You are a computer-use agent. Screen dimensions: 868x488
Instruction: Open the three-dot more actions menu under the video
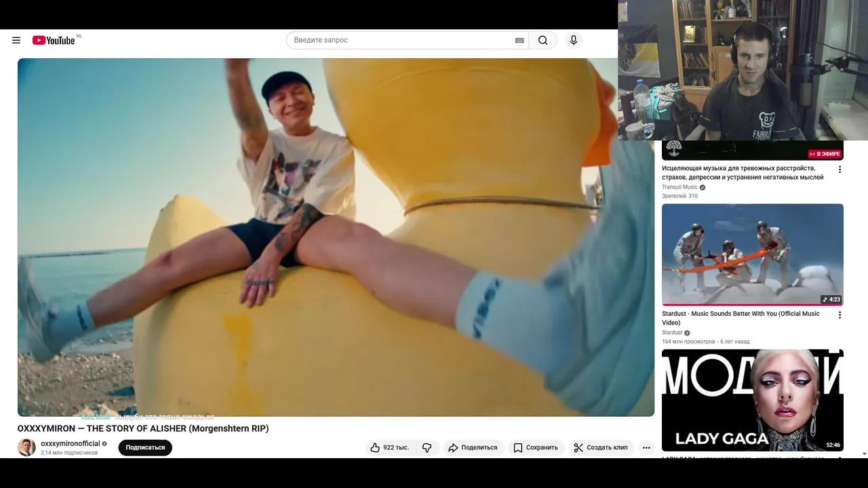point(646,447)
